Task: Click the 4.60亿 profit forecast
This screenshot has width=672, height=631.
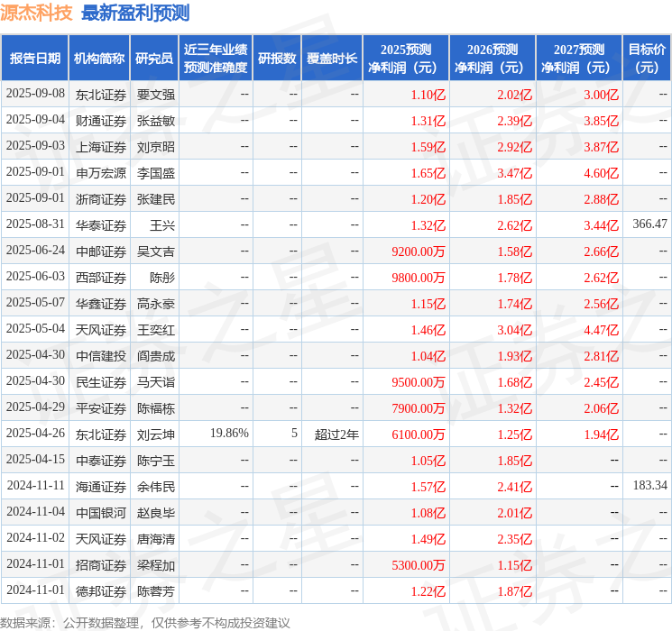Action: tap(602, 173)
